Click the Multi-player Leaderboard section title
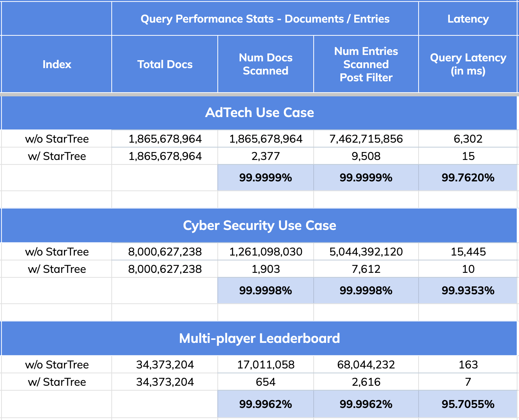Screen dimensions: 519x420 (259, 338)
